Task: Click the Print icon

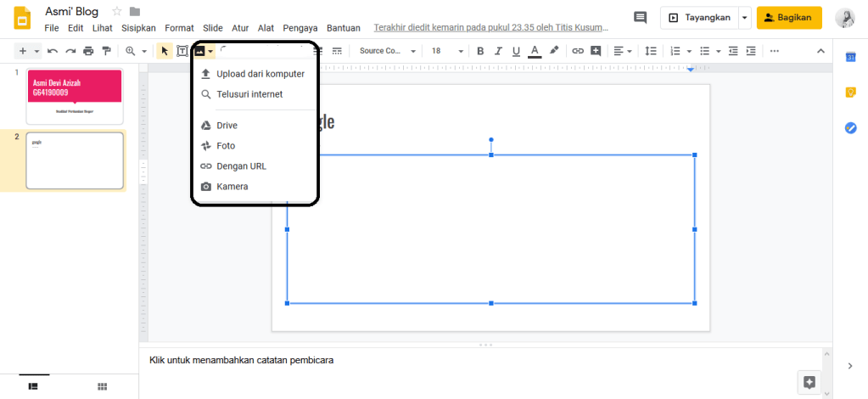Action: (88, 51)
